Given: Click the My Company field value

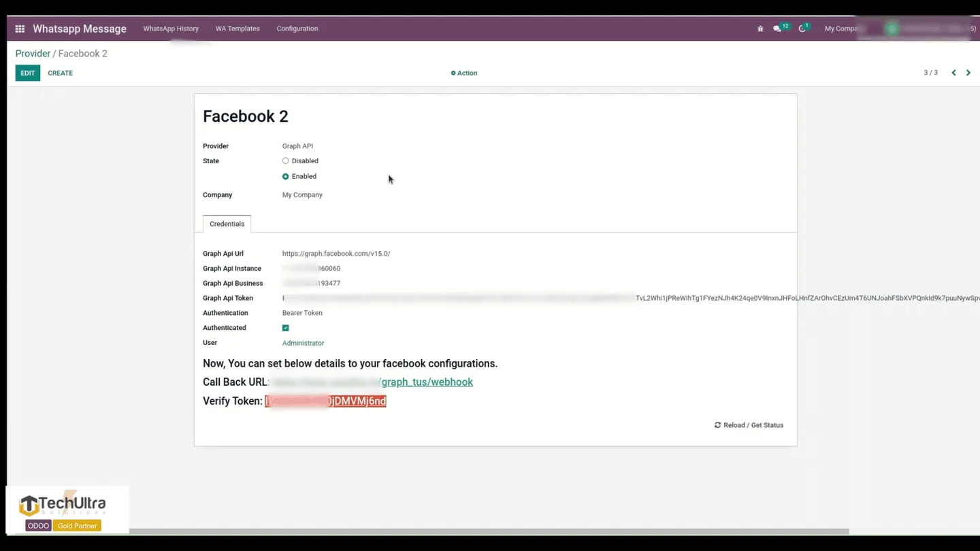Looking at the screenshot, I should tap(302, 195).
